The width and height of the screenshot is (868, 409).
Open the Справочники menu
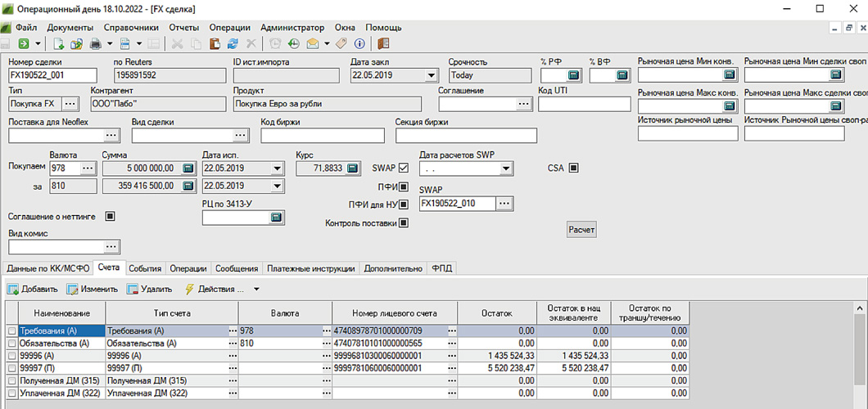pos(131,27)
